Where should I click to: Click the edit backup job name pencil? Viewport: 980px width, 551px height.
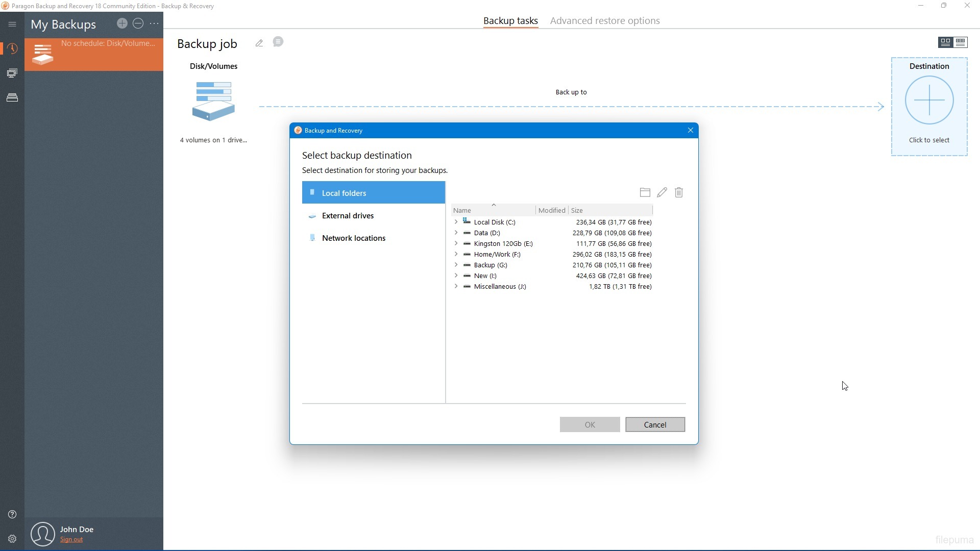(259, 43)
